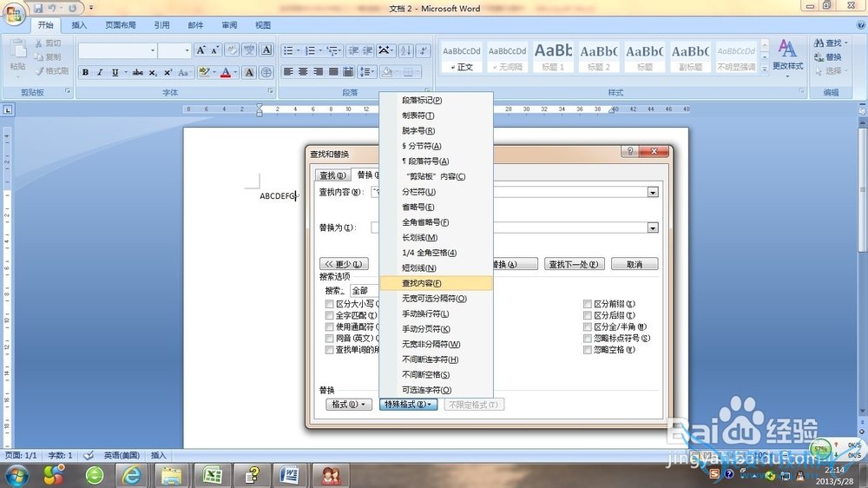Click the bullet list icon
The height and width of the screenshot is (488, 868).
[288, 50]
